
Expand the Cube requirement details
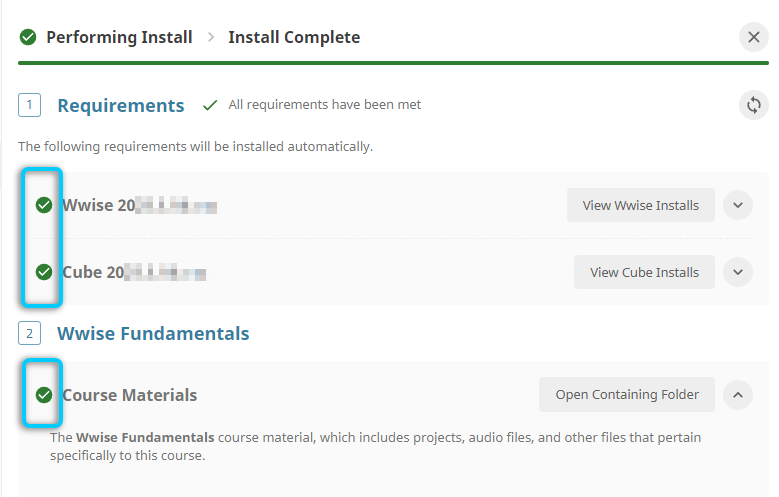[x=737, y=272]
